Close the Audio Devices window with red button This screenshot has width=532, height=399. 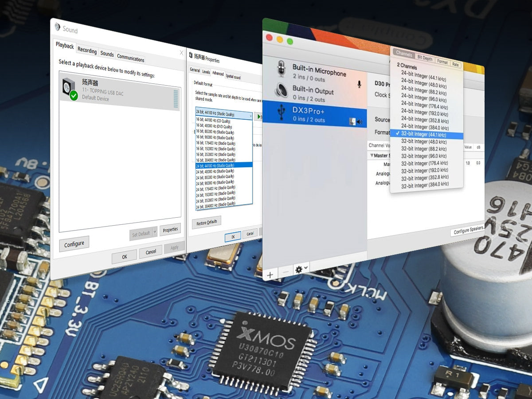point(269,38)
